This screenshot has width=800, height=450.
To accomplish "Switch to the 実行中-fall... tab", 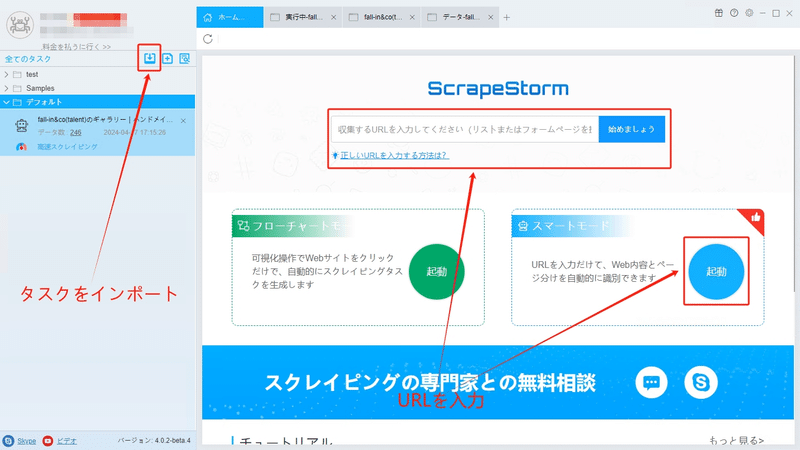I will pos(304,17).
